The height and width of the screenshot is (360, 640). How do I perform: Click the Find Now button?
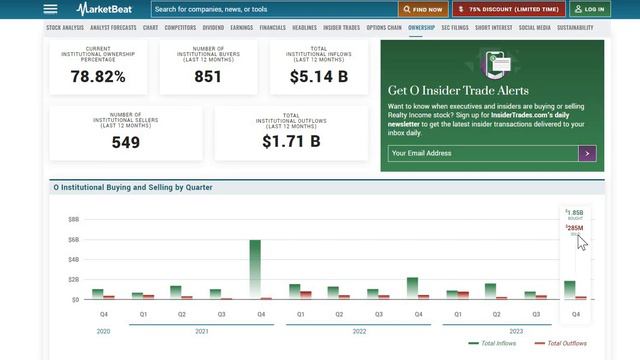click(423, 9)
